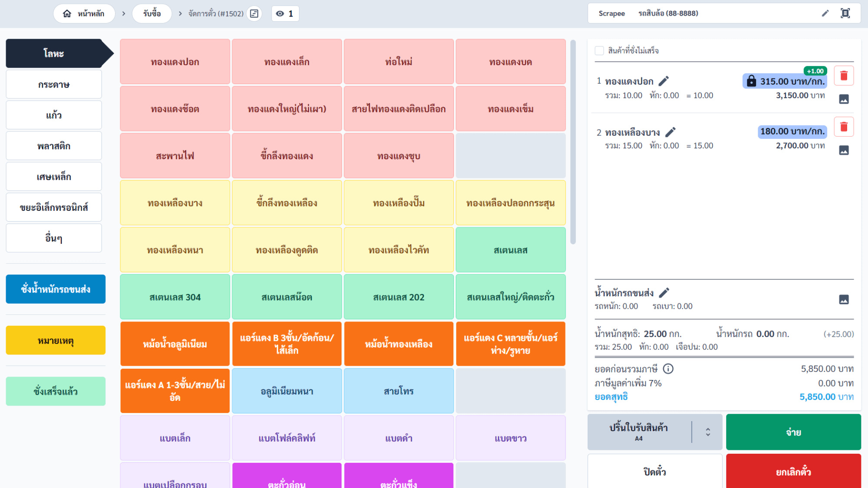This screenshot has height=488, width=868.
Task: Go to หน้าหลัก breadcrumb
Action: 84,13
